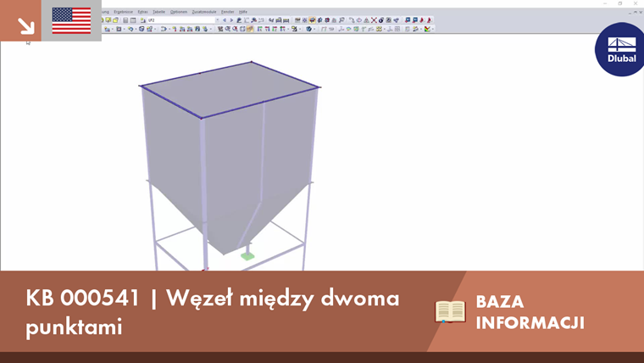
Task: Click the yellow four-square grid icon
Action: click(379, 29)
